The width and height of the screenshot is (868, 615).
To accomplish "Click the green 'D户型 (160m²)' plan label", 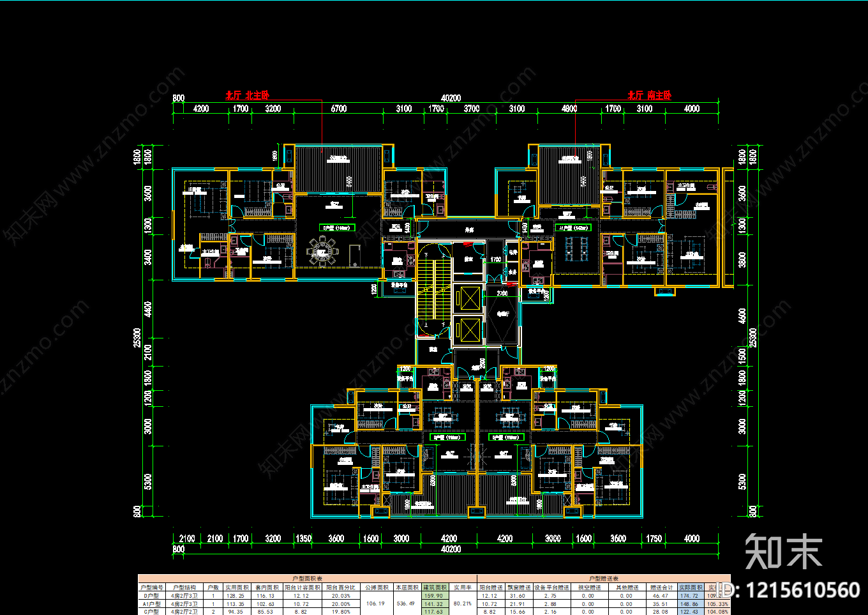I will [338, 227].
